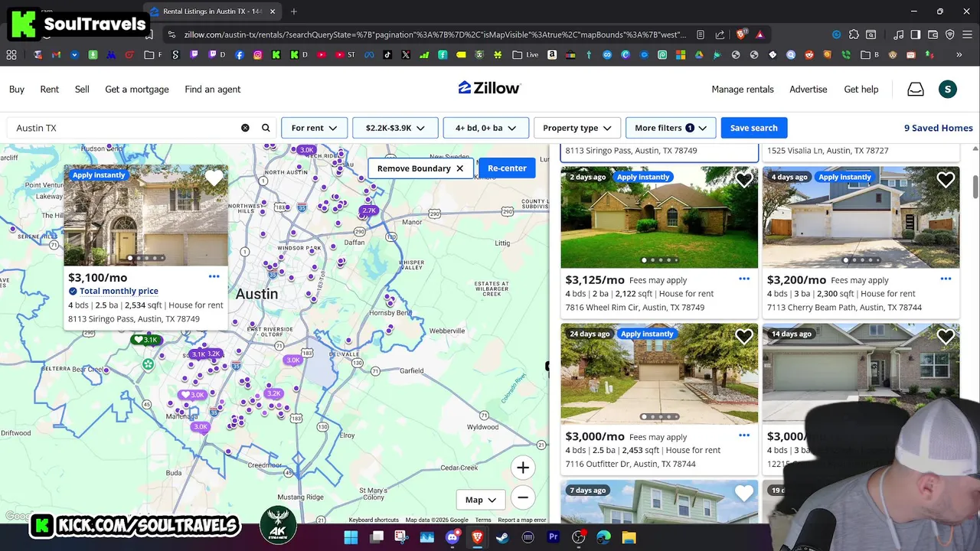Image resolution: width=980 pixels, height=551 pixels.
Task: Click the Advertise link
Action: 808,90
